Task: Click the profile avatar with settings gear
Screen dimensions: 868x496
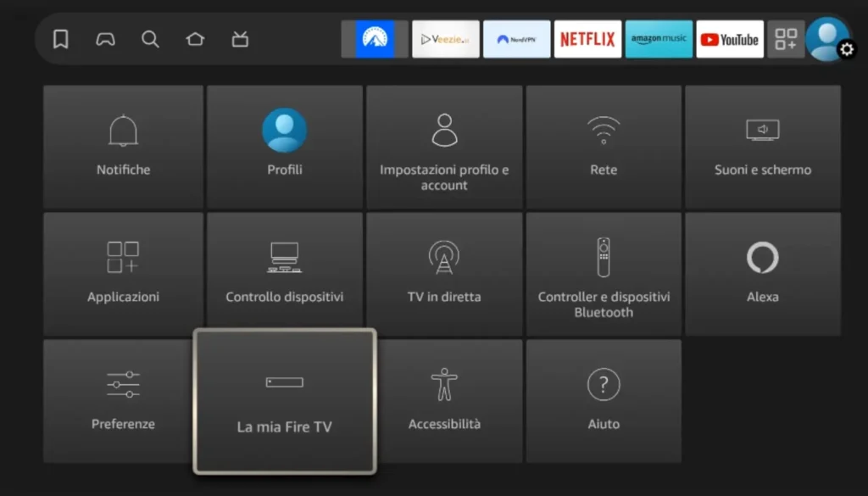Action: [829, 39]
